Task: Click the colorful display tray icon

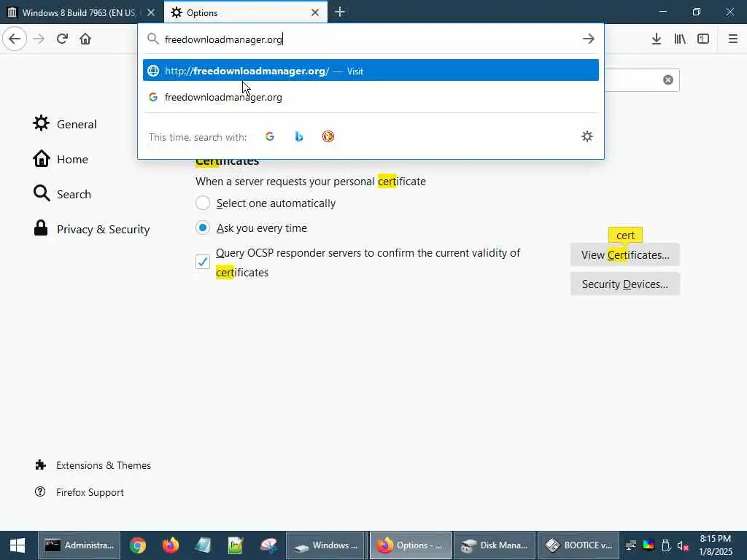Action: click(649, 545)
